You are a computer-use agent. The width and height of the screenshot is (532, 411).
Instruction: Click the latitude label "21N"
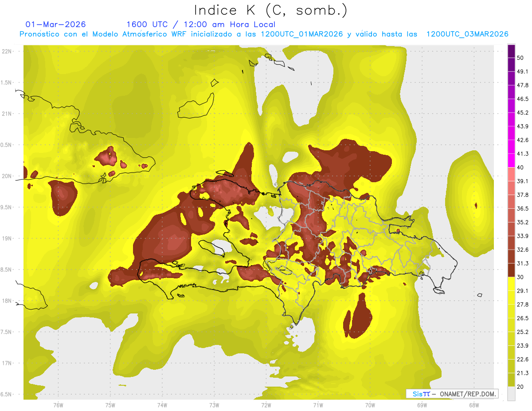(x=8, y=114)
